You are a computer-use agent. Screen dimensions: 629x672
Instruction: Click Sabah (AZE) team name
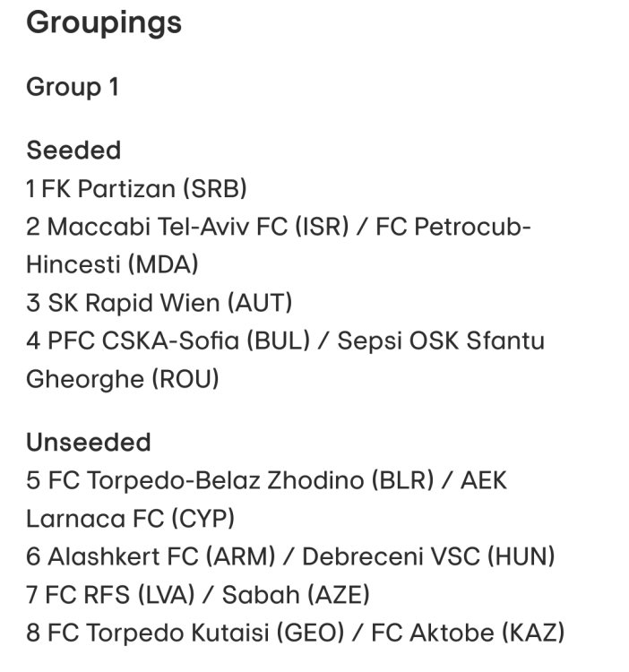[296, 594]
